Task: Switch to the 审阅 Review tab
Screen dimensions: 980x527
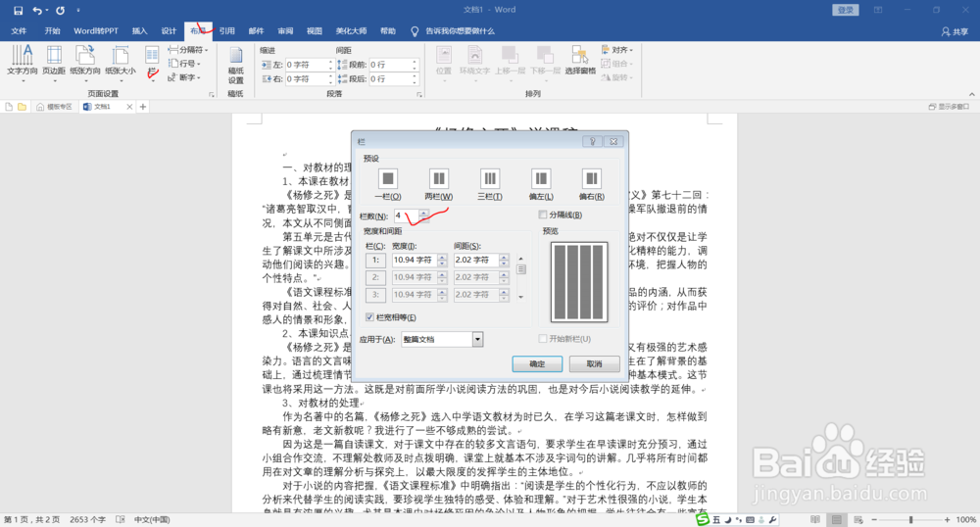Action: point(285,31)
